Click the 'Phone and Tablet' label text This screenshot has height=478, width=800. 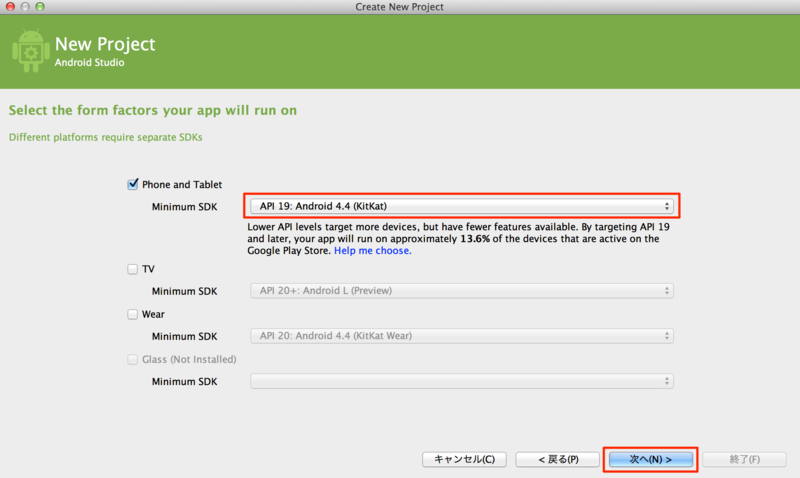tap(182, 185)
